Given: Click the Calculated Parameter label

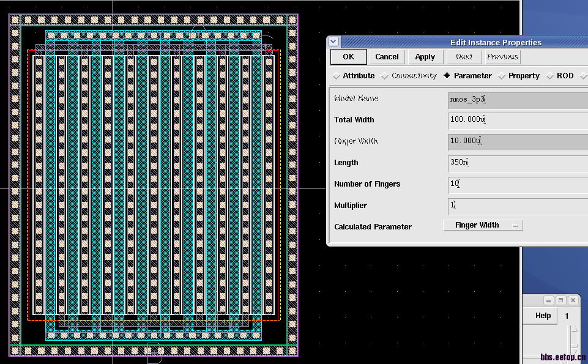Looking at the screenshot, I should 373,227.
